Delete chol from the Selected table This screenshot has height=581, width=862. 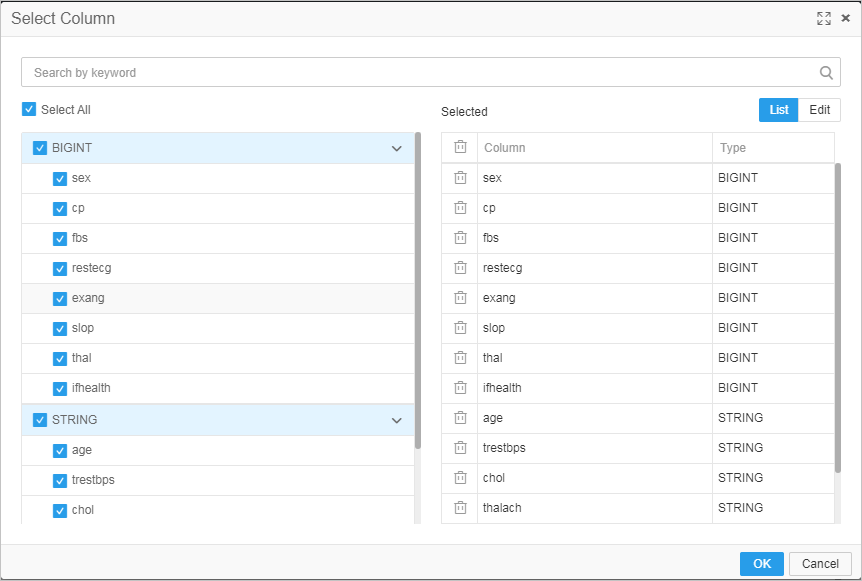tap(460, 478)
